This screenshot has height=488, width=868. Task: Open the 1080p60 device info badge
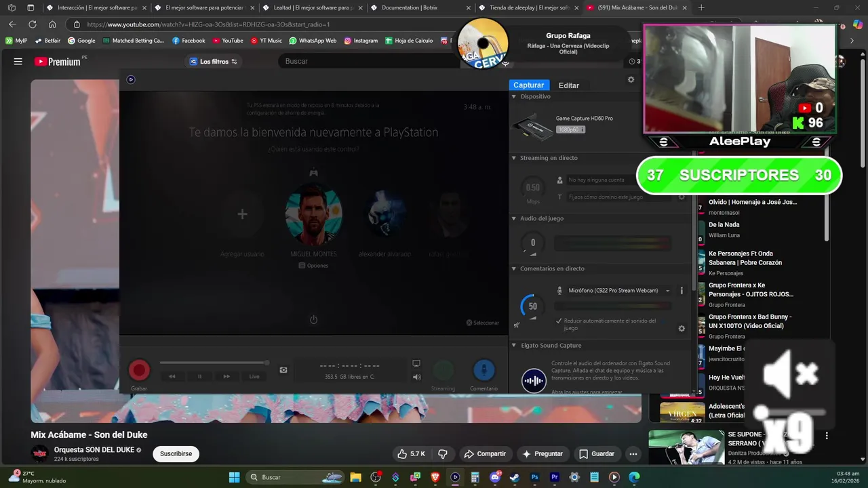[570, 129]
